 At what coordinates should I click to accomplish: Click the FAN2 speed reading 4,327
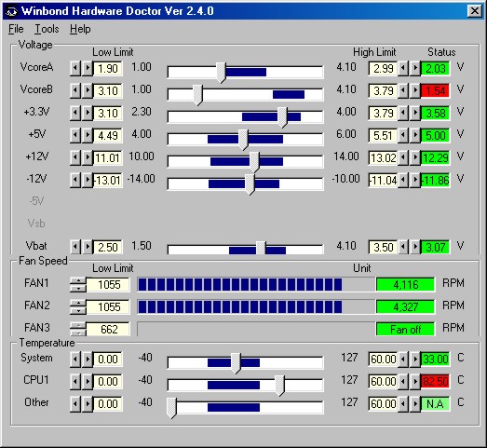click(x=406, y=307)
